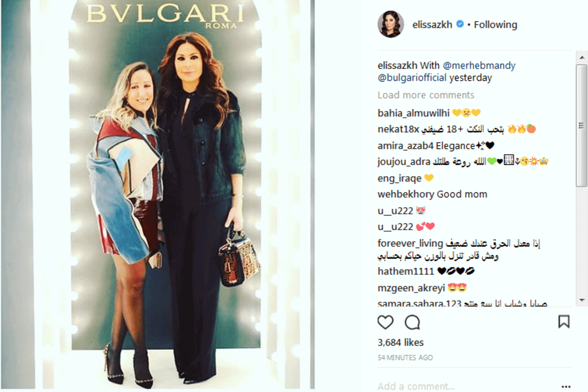Image resolution: width=588 pixels, height=392 pixels.
Task: Open elissazkh profile avatar
Action: pos(391,24)
